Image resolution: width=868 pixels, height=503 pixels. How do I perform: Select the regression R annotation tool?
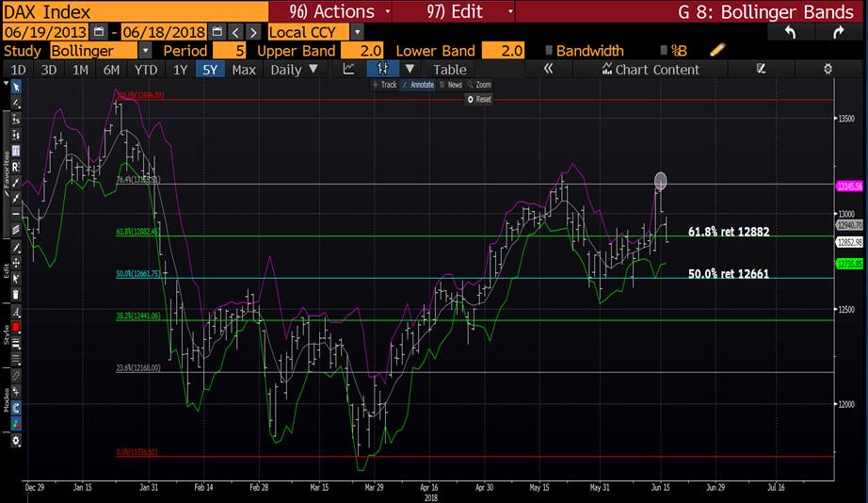16,167
